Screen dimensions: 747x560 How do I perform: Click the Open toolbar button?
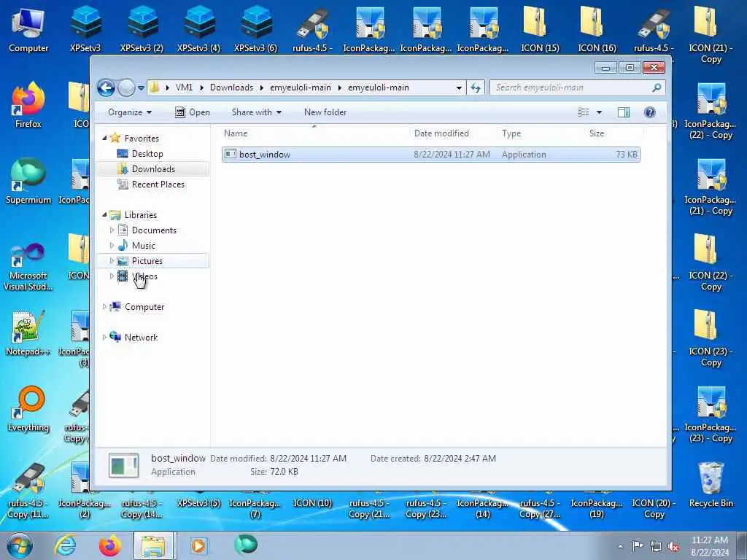tap(193, 112)
